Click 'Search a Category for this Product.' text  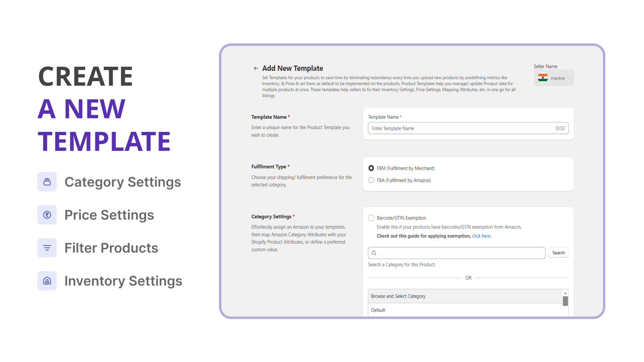tap(402, 265)
